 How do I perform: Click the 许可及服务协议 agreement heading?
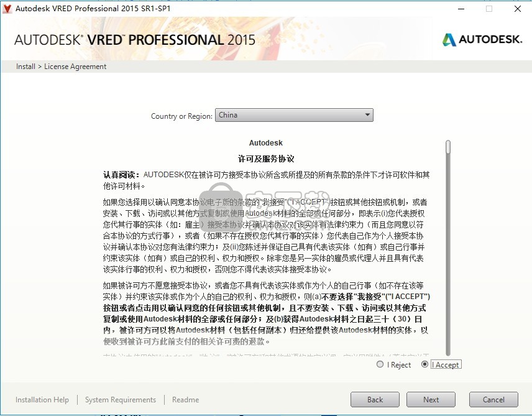click(266, 159)
